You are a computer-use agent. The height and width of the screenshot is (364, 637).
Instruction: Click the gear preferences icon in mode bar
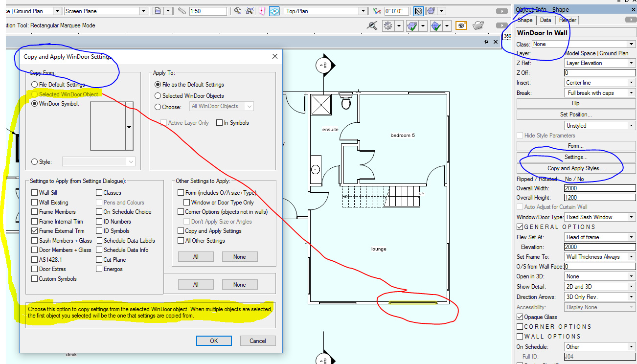[x=388, y=25]
